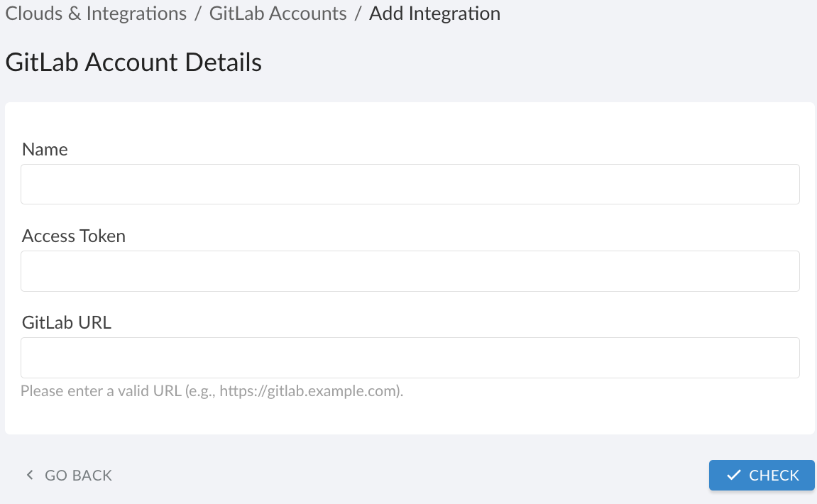The height and width of the screenshot is (504, 817).
Task: Click the Access Token label
Action: pos(73,236)
